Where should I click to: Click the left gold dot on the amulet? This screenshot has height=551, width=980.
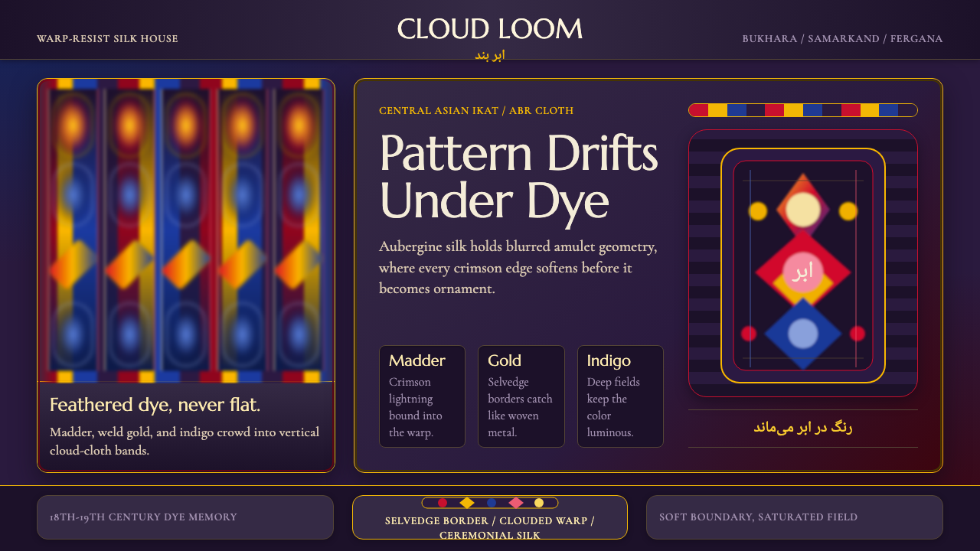pos(758,211)
